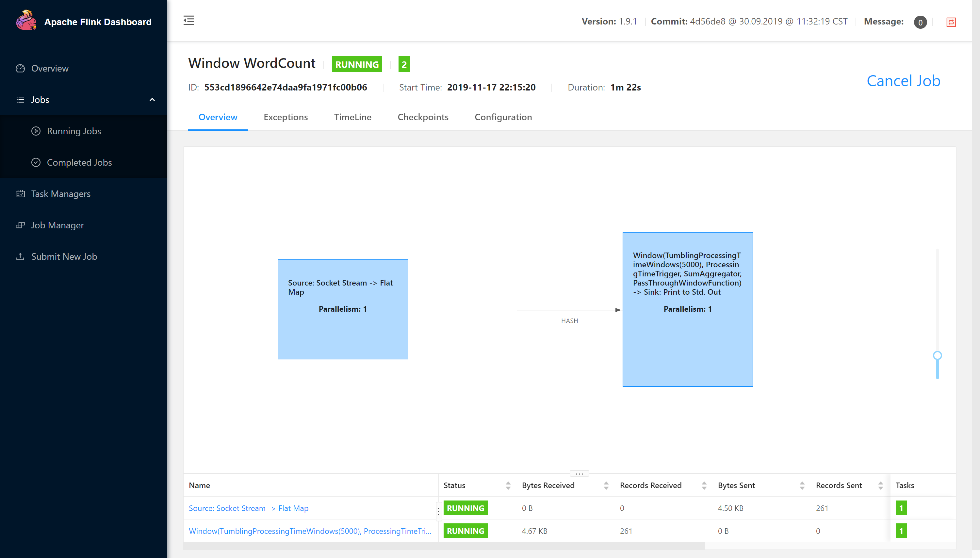Select the Window TumblingProcessingTimeWindows graph node
The width and height of the screenshot is (980, 558).
[x=687, y=309]
